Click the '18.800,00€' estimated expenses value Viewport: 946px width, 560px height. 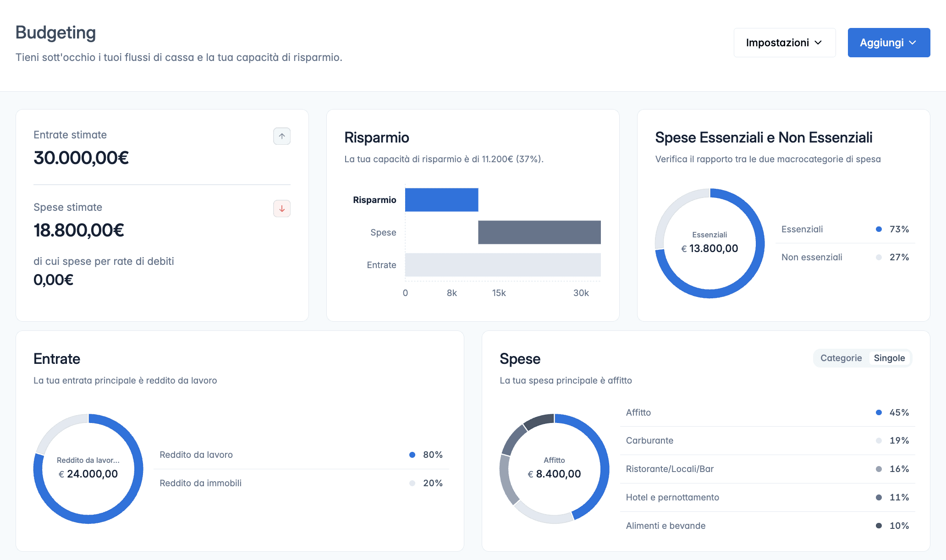pyautogui.click(x=79, y=230)
